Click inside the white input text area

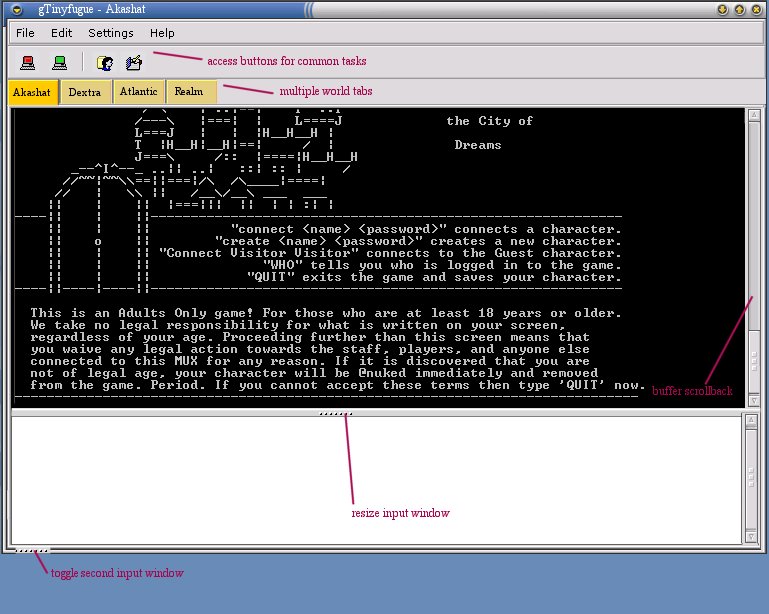click(x=376, y=480)
